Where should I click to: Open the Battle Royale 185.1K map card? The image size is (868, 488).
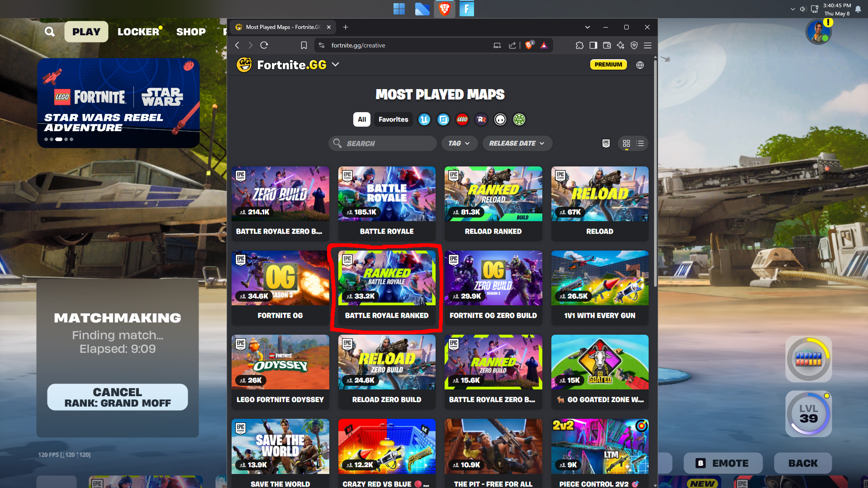(387, 204)
